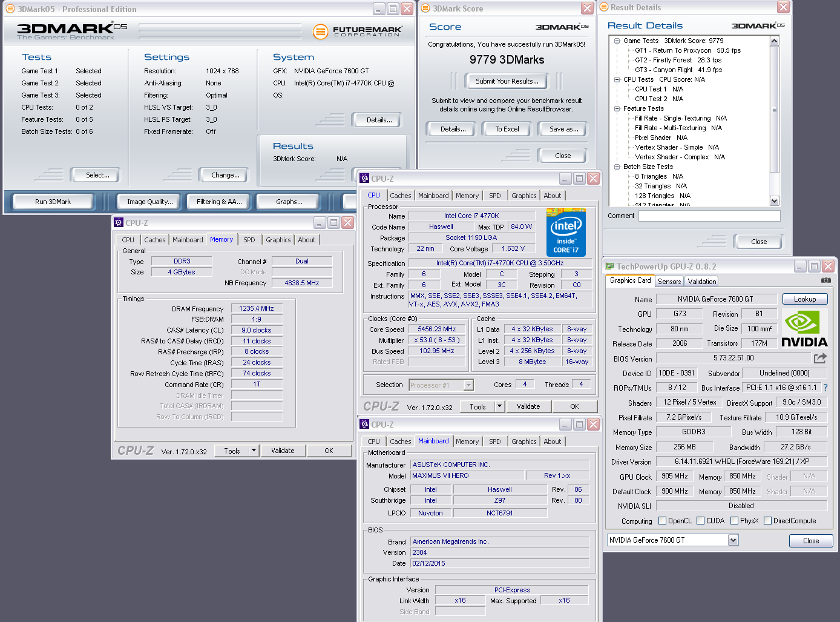The height and width of the screenshot is (622, 840).
Task: Click the 3DMark05 Professional Edition title icon
Action: [x=10, y=9]
